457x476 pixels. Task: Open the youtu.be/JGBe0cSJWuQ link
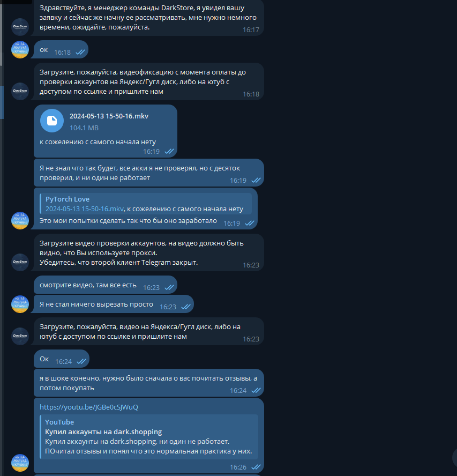point(88,407)
